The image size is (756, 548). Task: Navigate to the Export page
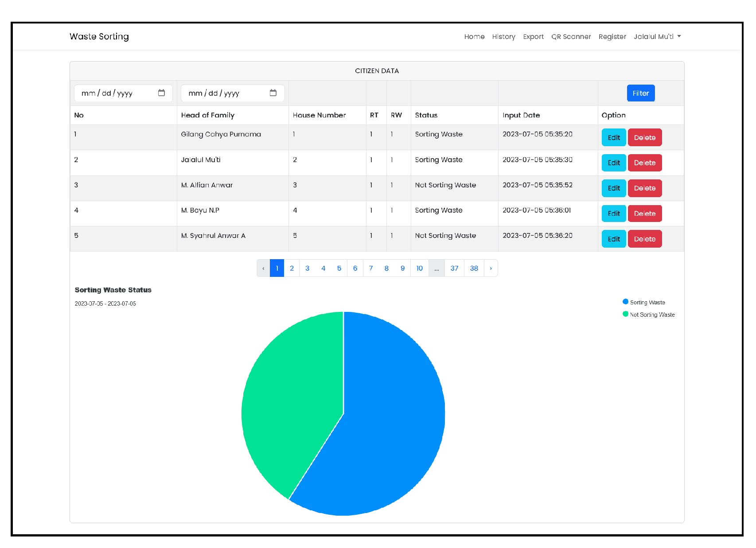[x=533, y=36]
